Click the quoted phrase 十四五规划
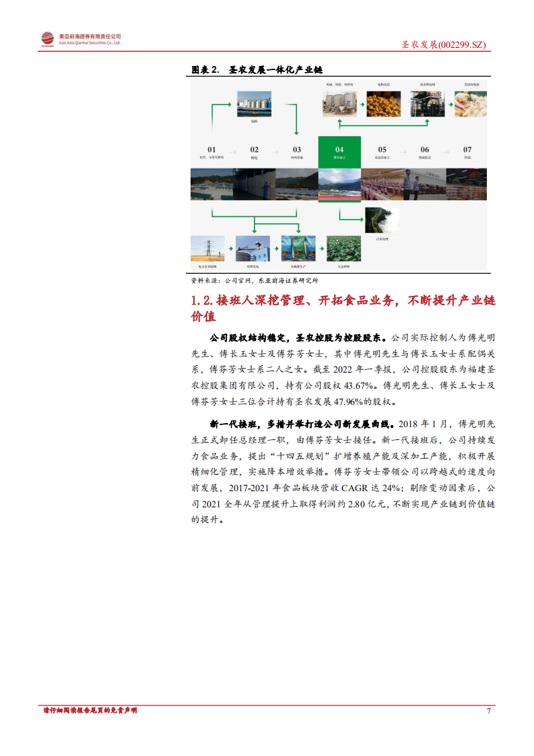Viewport: 534px width, 756px height. click(x=299, y=456)
